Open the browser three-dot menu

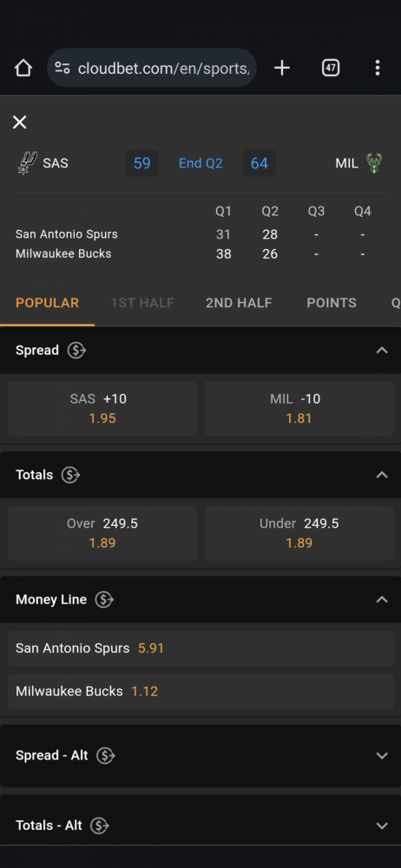tap(378, 68)
